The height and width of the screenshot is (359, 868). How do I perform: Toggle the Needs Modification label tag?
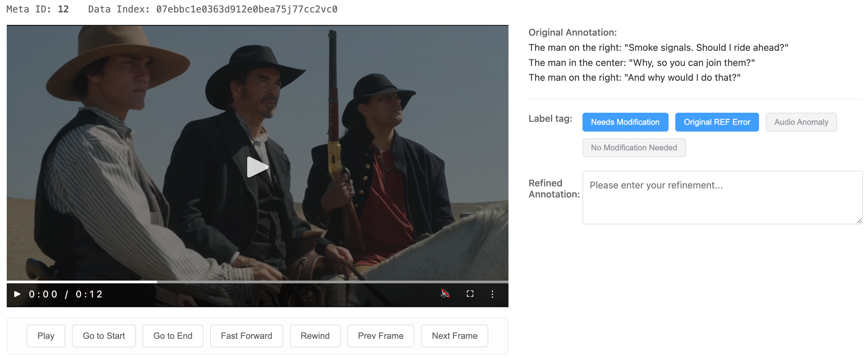[x=625, y=122]
